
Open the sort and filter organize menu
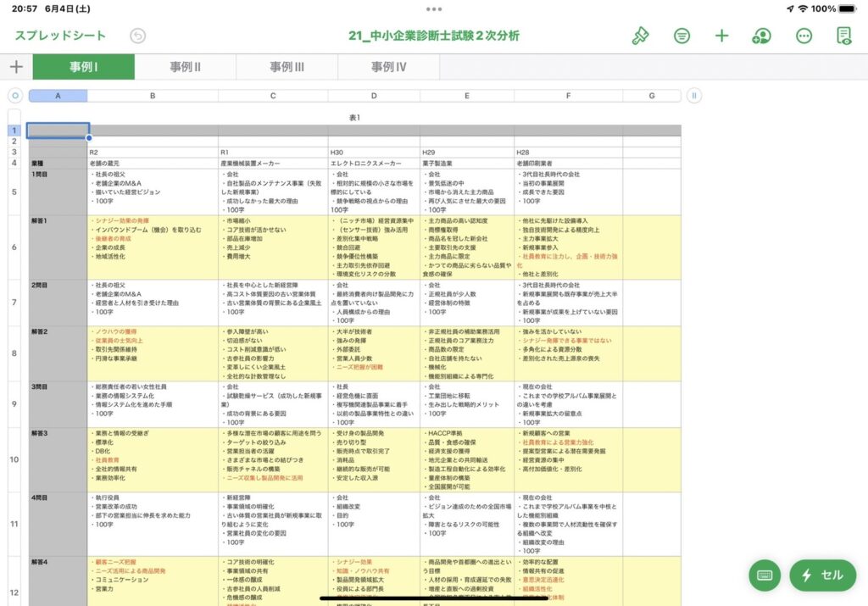tap(682, 36)
